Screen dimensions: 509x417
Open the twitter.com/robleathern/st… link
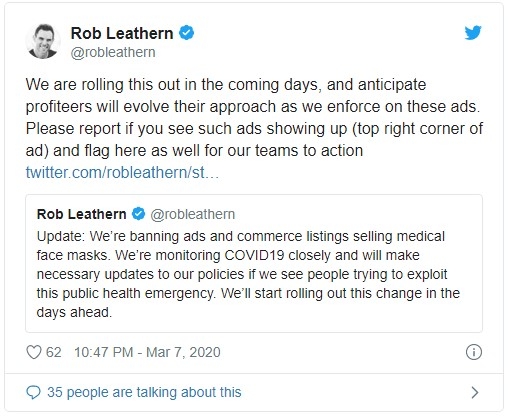(122, 173)
